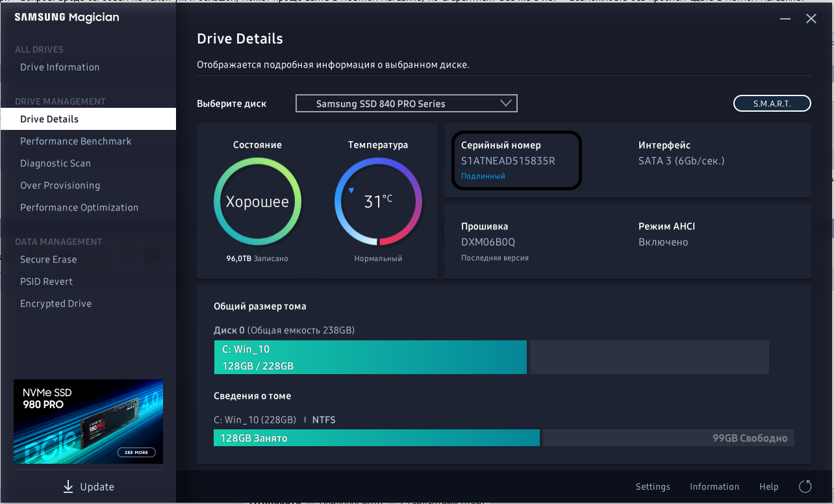Open PSID Revert page
This screenshot has height=504, width=834.
46,281
